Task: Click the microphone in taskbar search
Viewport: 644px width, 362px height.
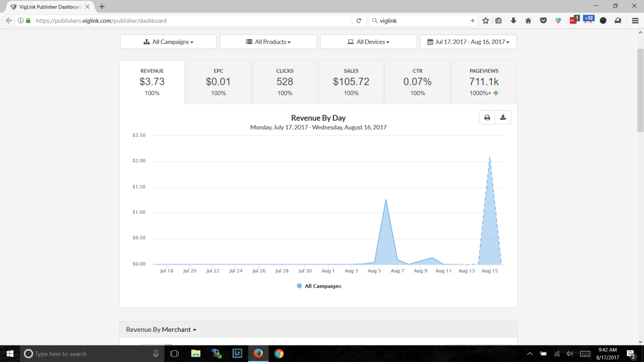Action: pos(156,353)
